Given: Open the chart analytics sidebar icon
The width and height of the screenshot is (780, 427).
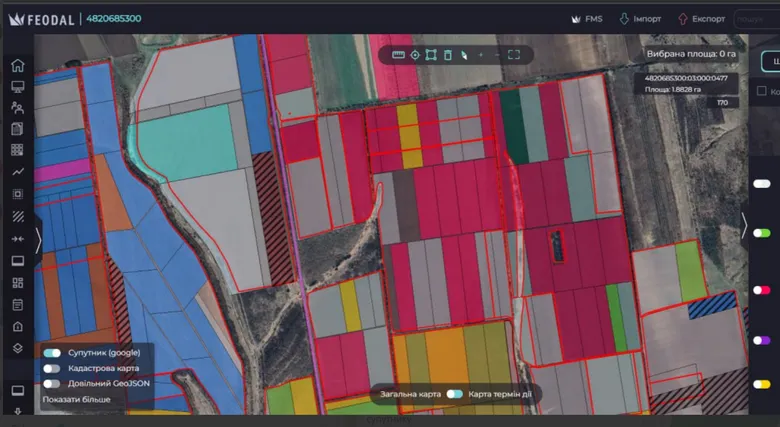Looking at the screenshot, I should click(18, 172).
